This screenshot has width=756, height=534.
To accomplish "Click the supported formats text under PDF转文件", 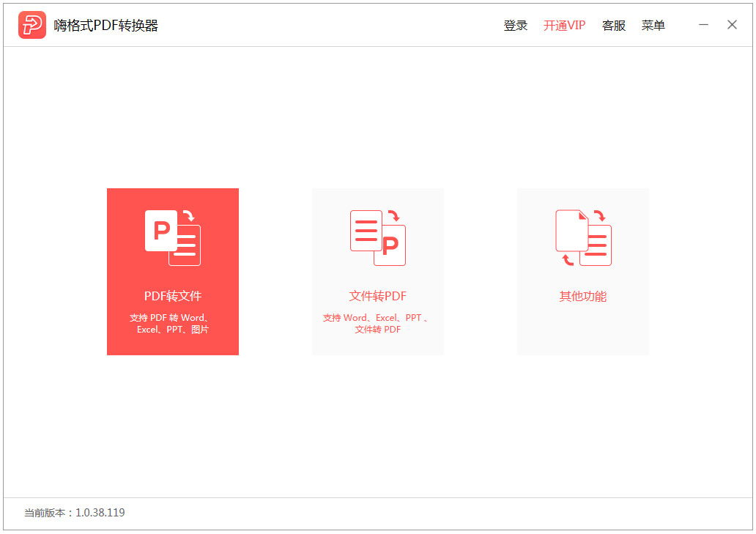I will point(172,324).
